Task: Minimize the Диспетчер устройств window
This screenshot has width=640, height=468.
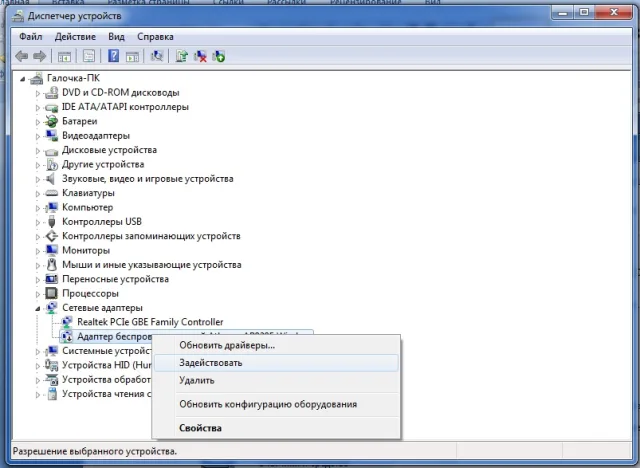Action: point(563,13)
